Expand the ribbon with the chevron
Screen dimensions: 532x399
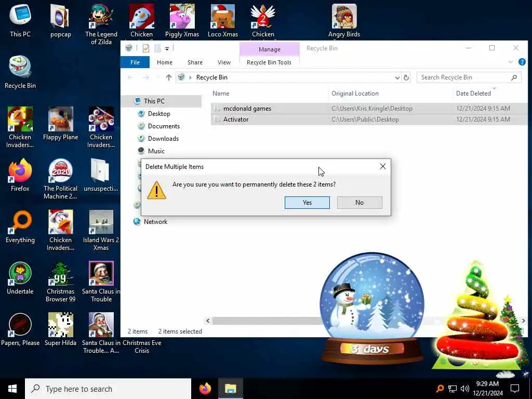click(x=511, y=62)
